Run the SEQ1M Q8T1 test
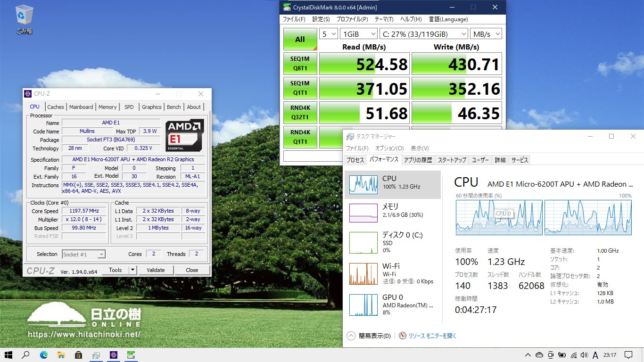 pyautogui.click(x=300, y=64)
